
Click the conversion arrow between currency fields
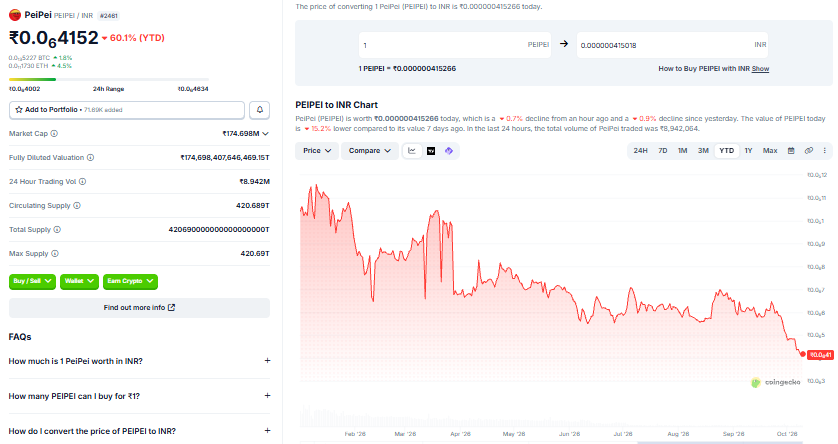tap(564, 44)
